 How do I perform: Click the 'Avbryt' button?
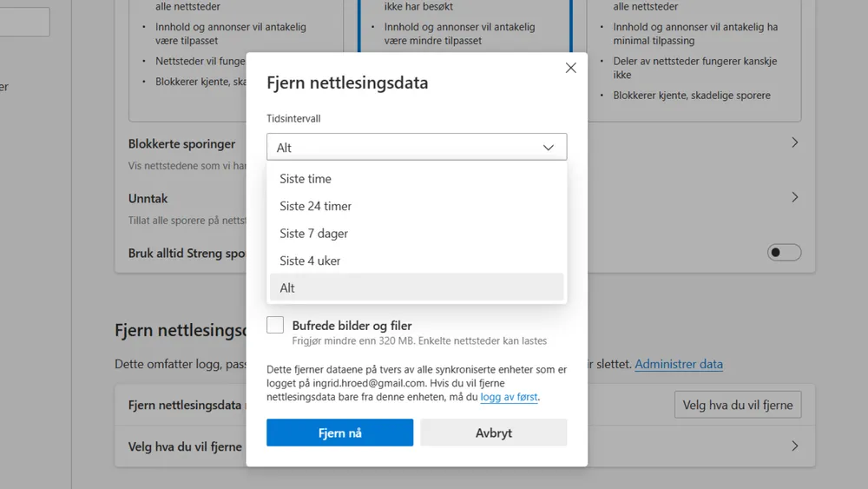(493, 433)
